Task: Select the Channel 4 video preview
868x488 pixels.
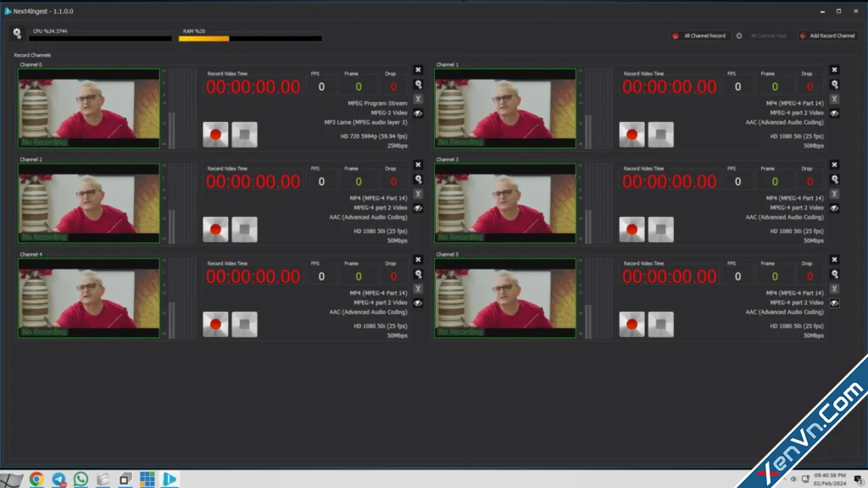Action: pyautogui.click(x=89, y=298)
